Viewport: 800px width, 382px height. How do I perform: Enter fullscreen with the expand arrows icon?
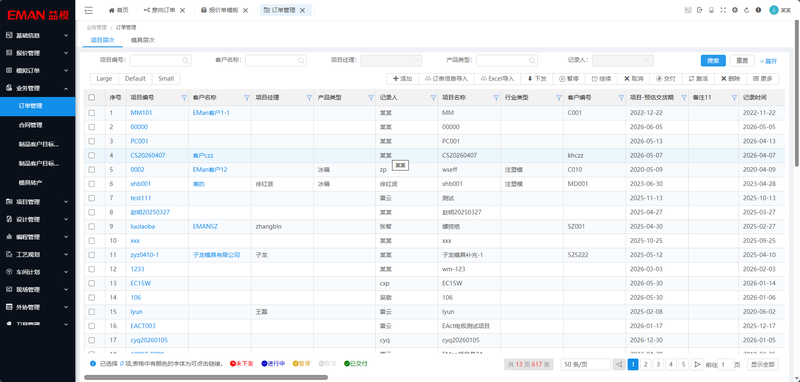coord(723,10)
